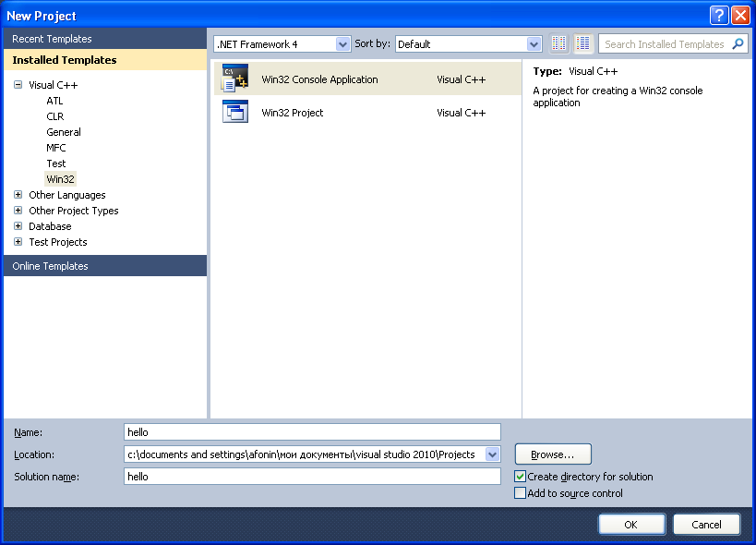Select the Test Projects tree label
This screenshot has height=545, width=756.
click(58, 242)
